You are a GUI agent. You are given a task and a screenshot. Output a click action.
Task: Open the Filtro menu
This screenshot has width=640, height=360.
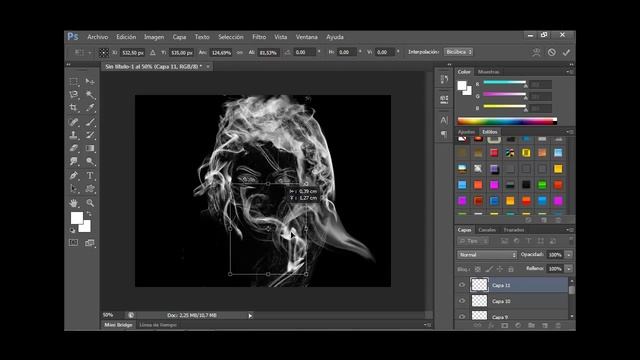click(259, 37)
